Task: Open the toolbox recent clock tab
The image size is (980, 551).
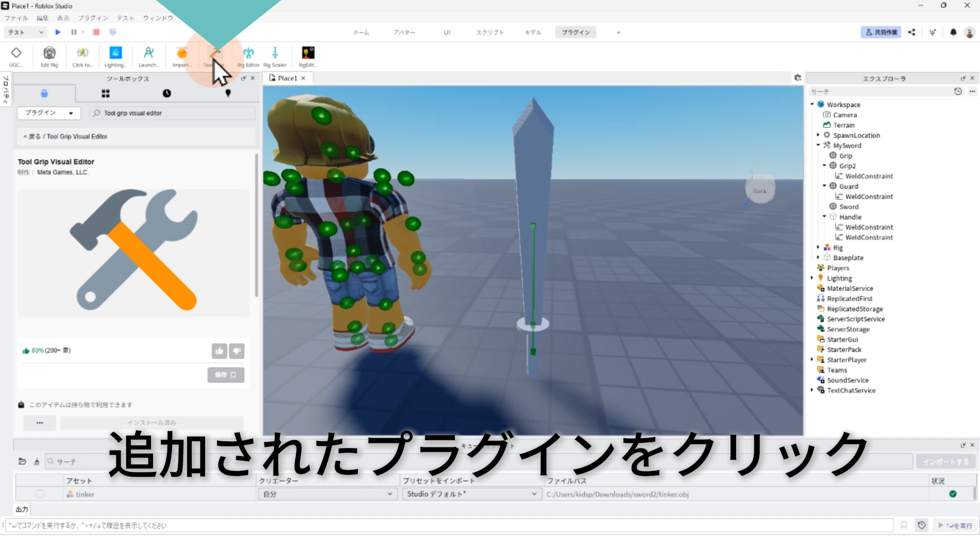Action: (167, 93)
